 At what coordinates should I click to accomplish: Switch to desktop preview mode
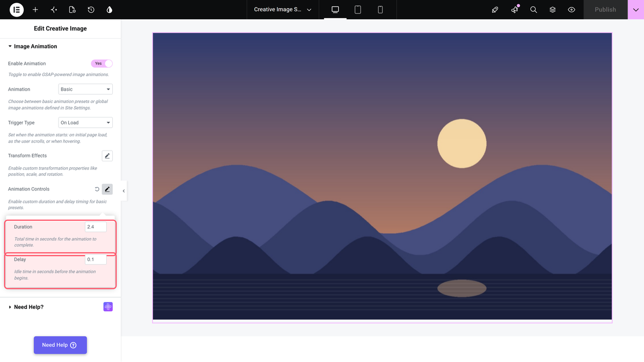click(x=335, y=10)
